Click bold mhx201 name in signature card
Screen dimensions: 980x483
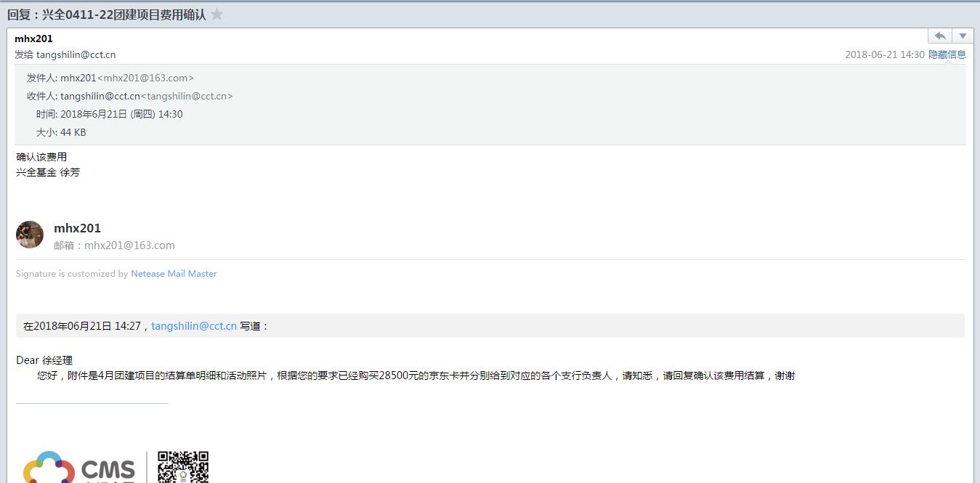click(x=77, y=228)
